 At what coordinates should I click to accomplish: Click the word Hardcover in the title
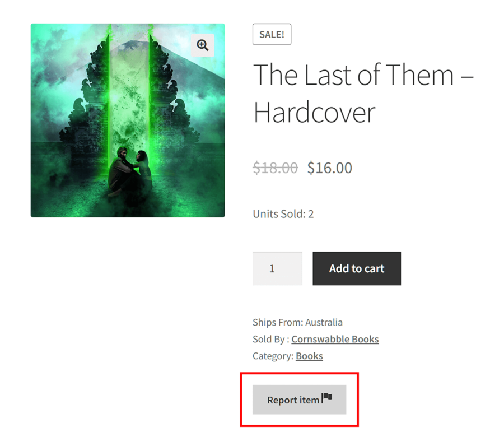[x=314, y=113]
